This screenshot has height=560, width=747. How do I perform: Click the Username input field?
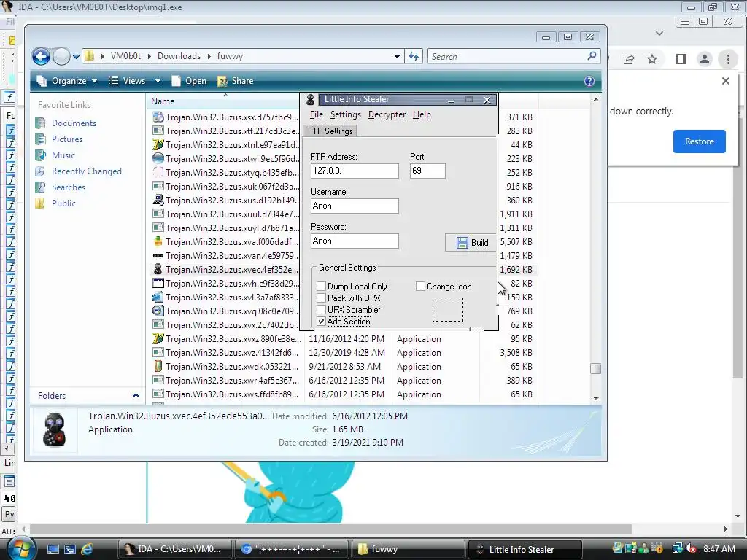pyautogui.click(x=355, y=206)
